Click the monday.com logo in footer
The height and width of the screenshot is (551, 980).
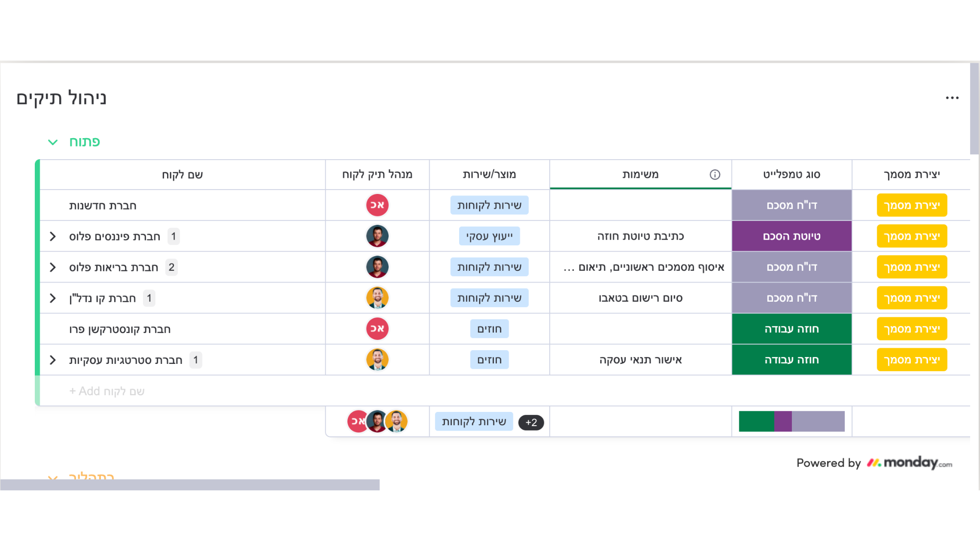(910, 463)
